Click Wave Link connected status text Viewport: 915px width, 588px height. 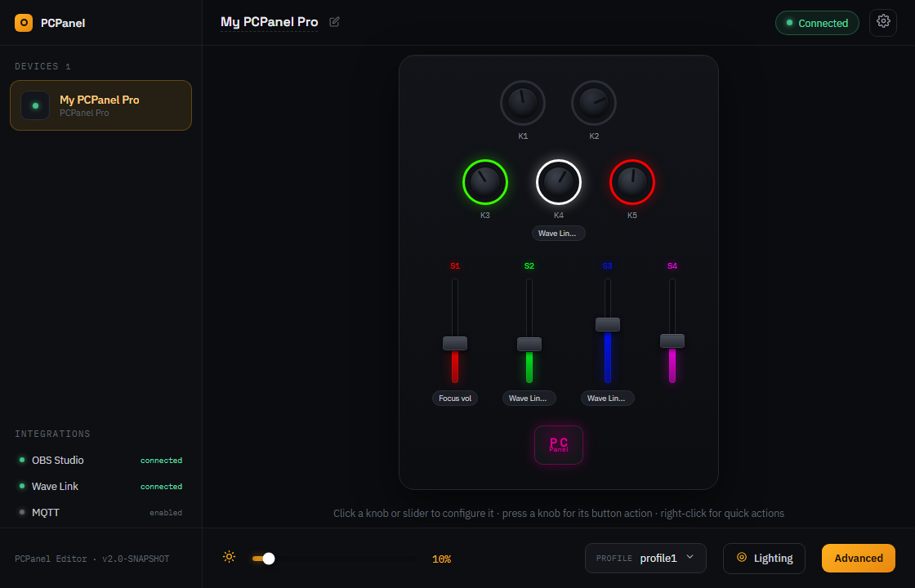click(x=161, y=487)
